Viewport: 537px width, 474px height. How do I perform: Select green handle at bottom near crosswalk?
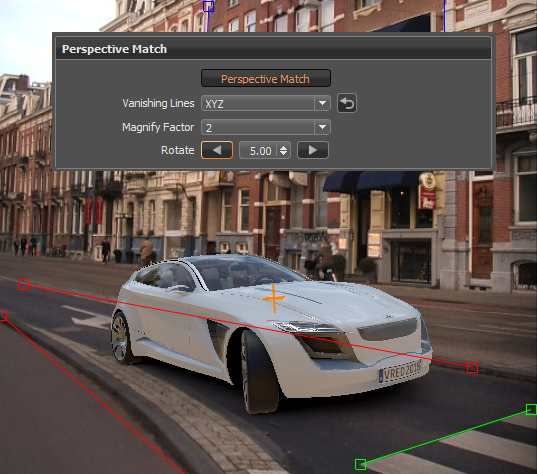click(360, 464)
